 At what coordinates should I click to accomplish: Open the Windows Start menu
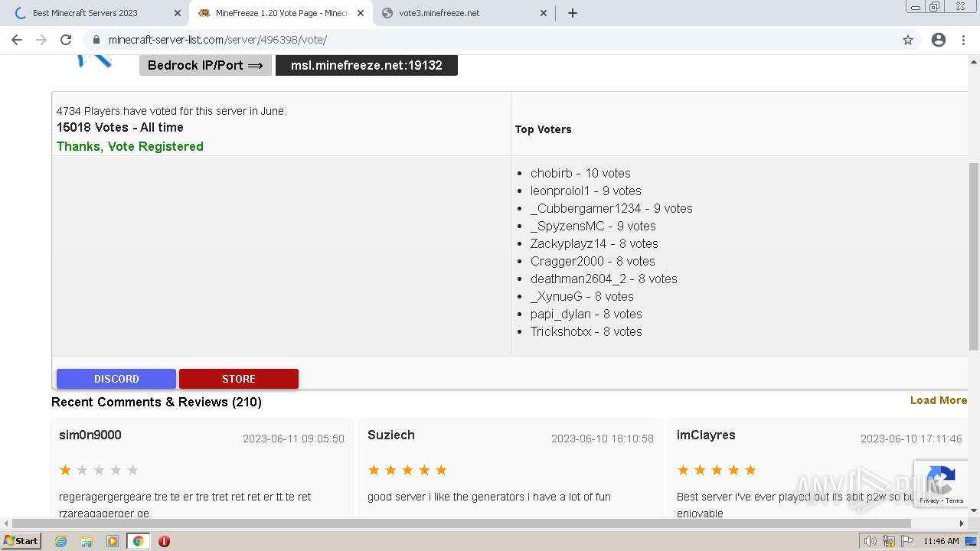pos(21,540)
